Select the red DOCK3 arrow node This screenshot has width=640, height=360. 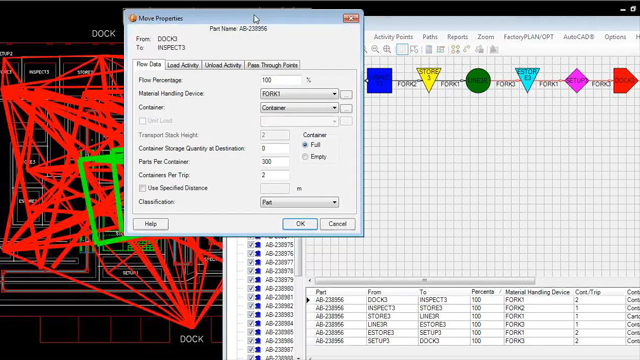tap(625, 80)
